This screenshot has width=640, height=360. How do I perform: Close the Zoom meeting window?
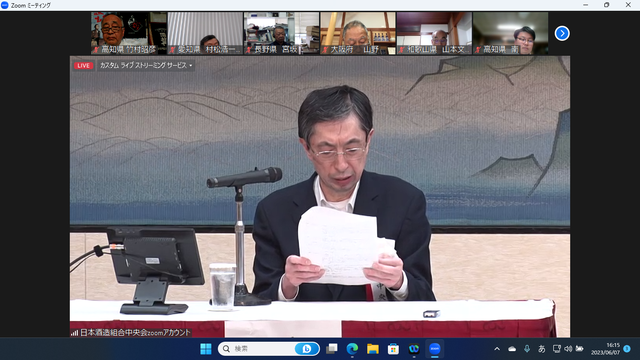pyautogui.click(x=628, y=5)
